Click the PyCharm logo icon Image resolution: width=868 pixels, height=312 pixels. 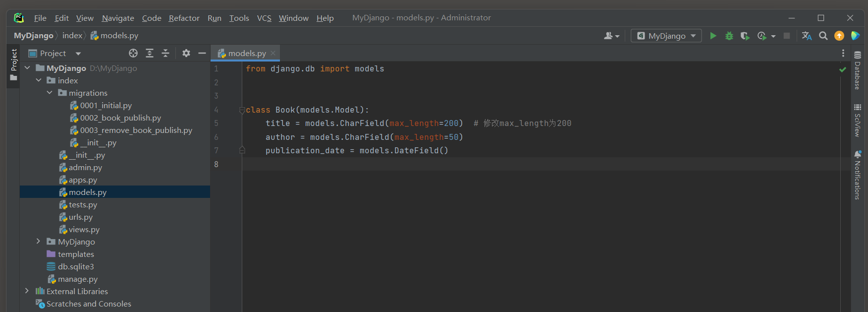pyautogui.click(x=19, y=18)
